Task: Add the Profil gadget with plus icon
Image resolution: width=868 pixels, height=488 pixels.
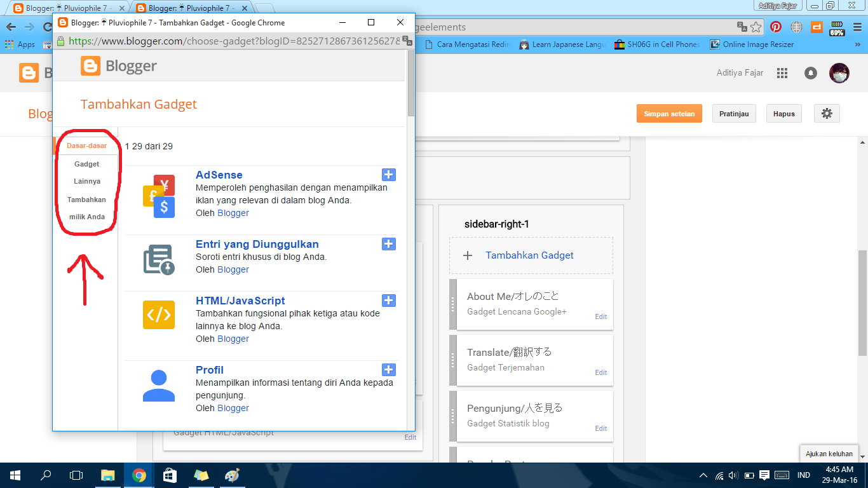Action: click(x=389, y=370)
